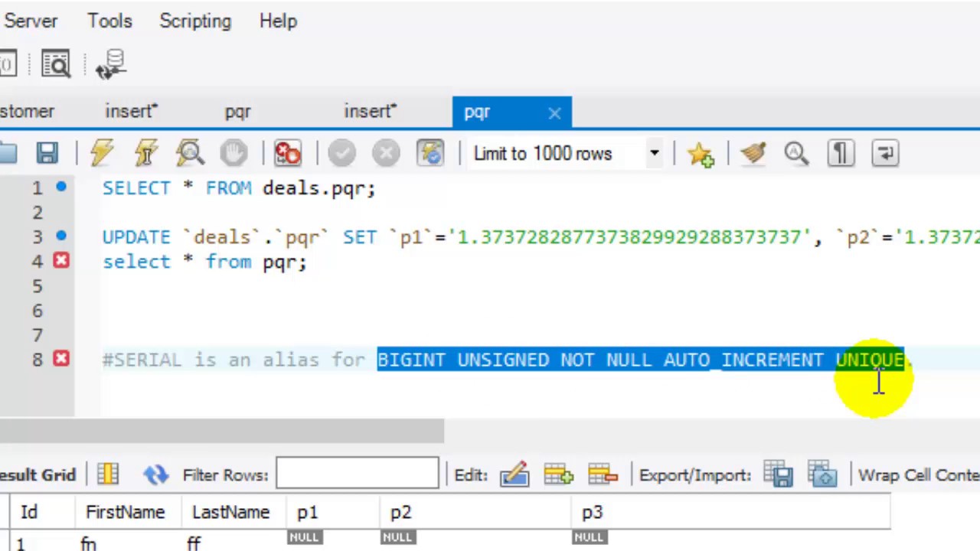This screenshot has height=551, width=980.
Task: Edit current row with the pencil icon
Action: coord(514,474)
